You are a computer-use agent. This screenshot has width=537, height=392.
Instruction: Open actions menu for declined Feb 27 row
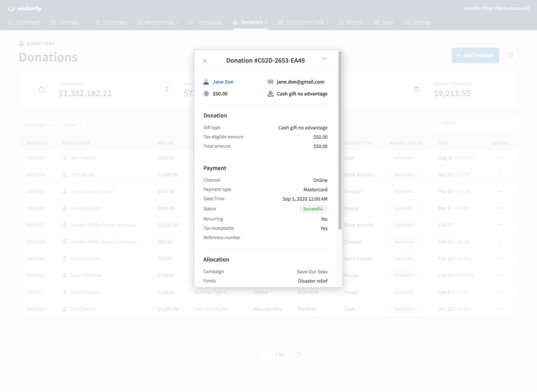pyautogui.click(x=500, y=225)
